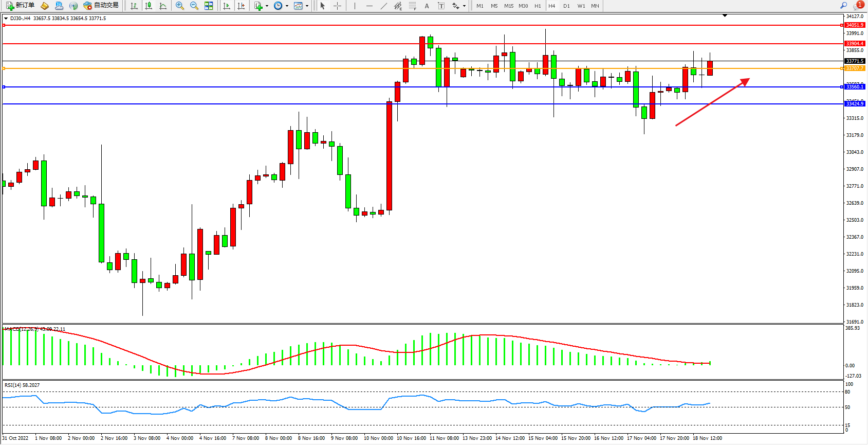Click the chat notification bubble icon
868x445 pixels.
pyautogui.click(x=858, y=6)
